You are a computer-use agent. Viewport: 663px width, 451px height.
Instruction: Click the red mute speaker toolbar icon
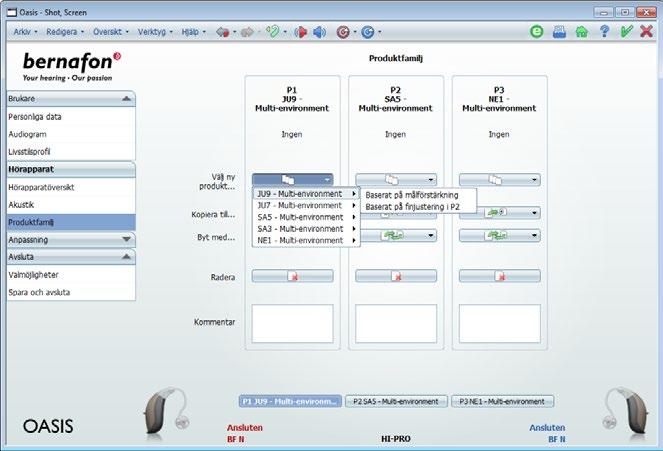pyautogui.click(x=301, y=32)
